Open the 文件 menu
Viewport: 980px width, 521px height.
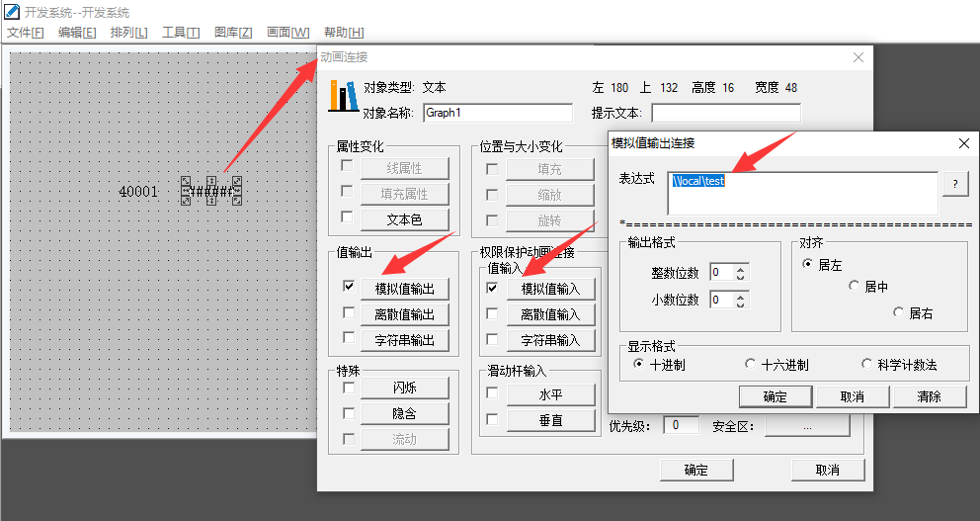click(26, 33)
